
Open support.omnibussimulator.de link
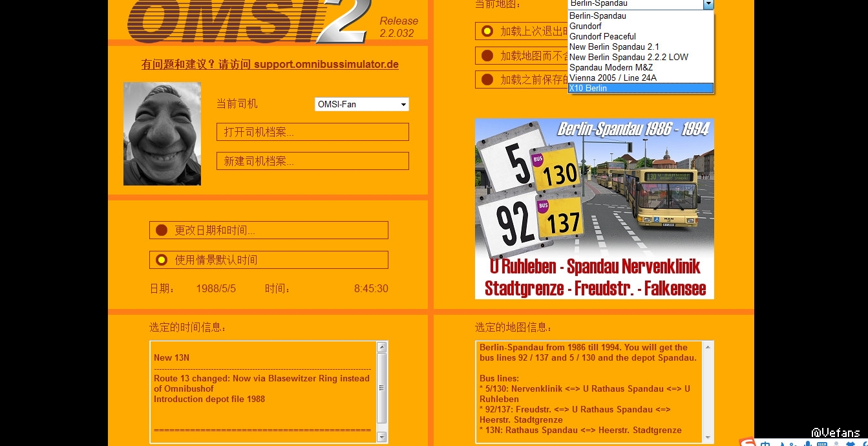coord(326,64)
